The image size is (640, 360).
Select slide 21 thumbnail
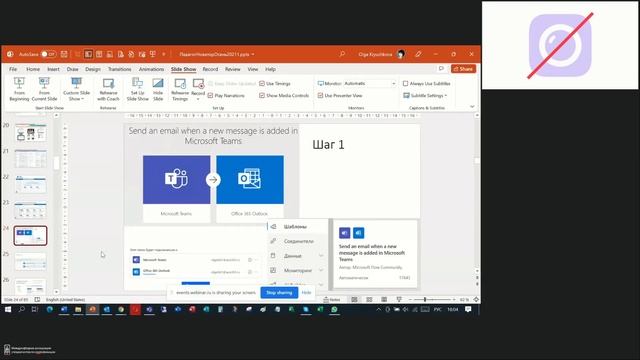(31, 158)
